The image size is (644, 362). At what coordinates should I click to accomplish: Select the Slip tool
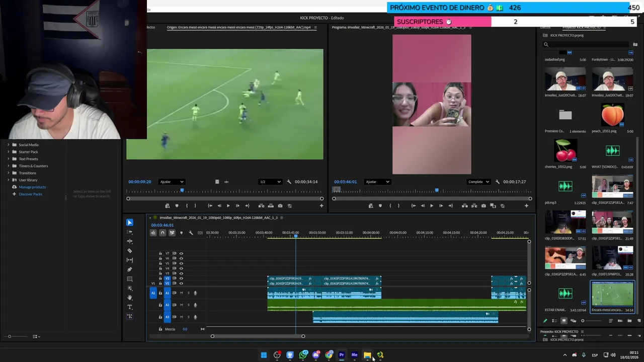129,260
